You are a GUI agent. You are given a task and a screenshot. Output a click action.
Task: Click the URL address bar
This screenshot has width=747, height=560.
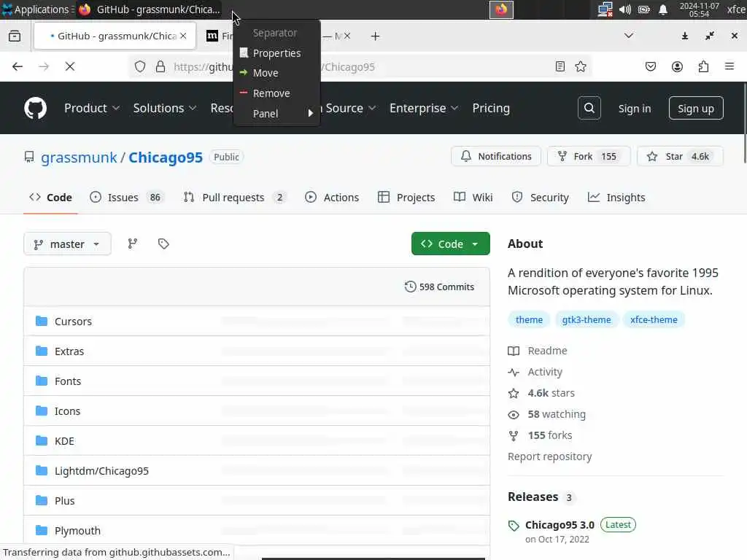(362, 66)
